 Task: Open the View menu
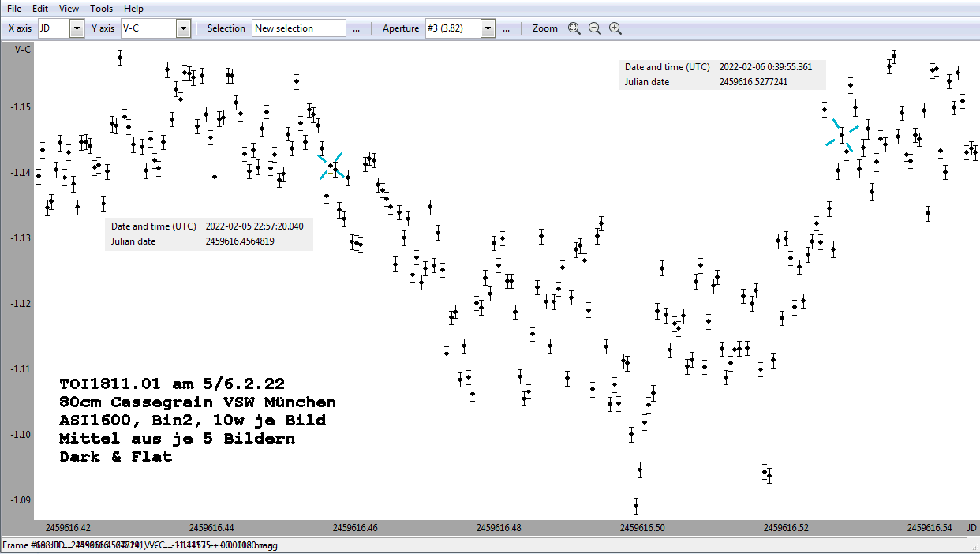(x=69, y=9)
